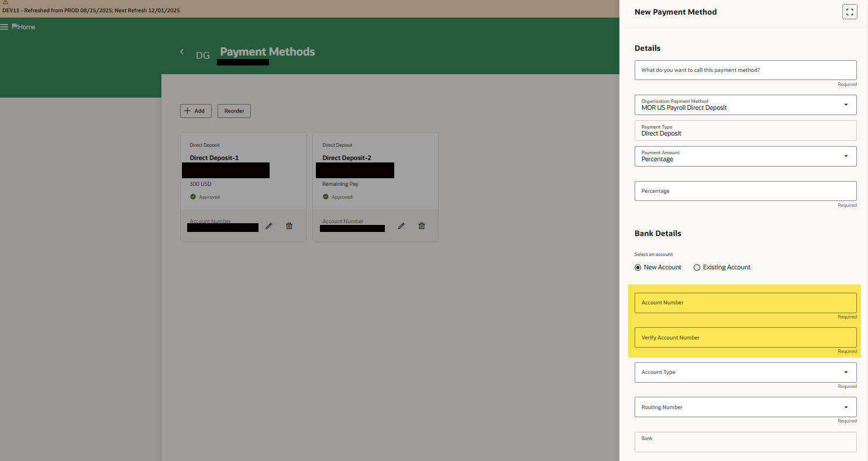Click the DG avatar initials
Viewport: 868px width, 461px height.
point(203,56)
